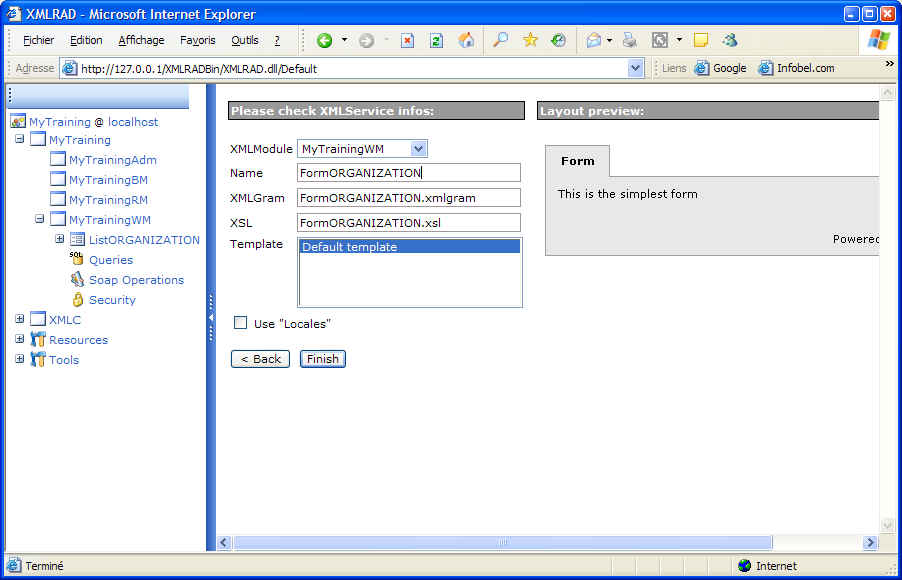Open the XMLModule dropdown
The height and width of the screenshot is (580, 902).
click(419, 149)
